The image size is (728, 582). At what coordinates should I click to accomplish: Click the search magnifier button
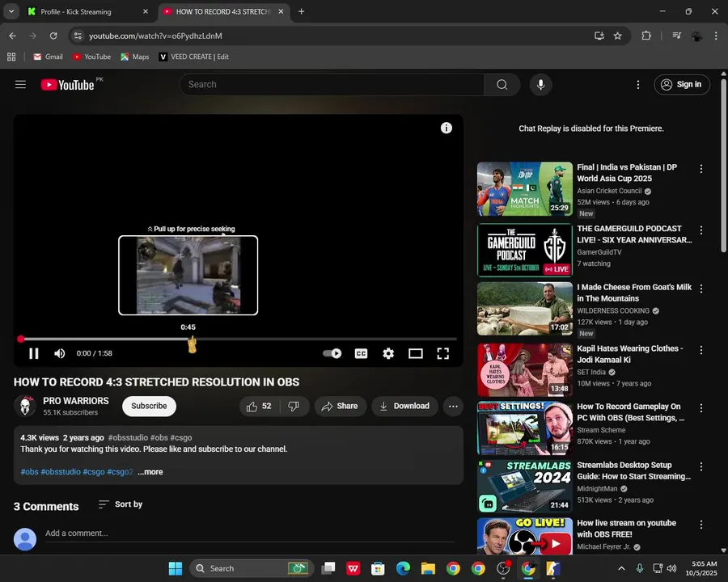(502, 84)
